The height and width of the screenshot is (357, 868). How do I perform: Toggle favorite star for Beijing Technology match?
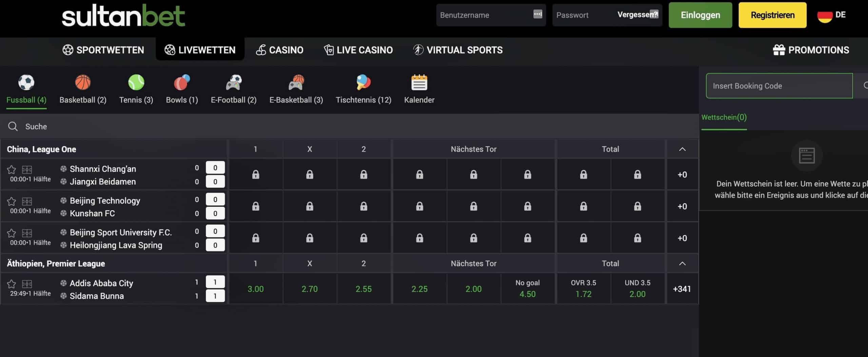tap(12, 201)
